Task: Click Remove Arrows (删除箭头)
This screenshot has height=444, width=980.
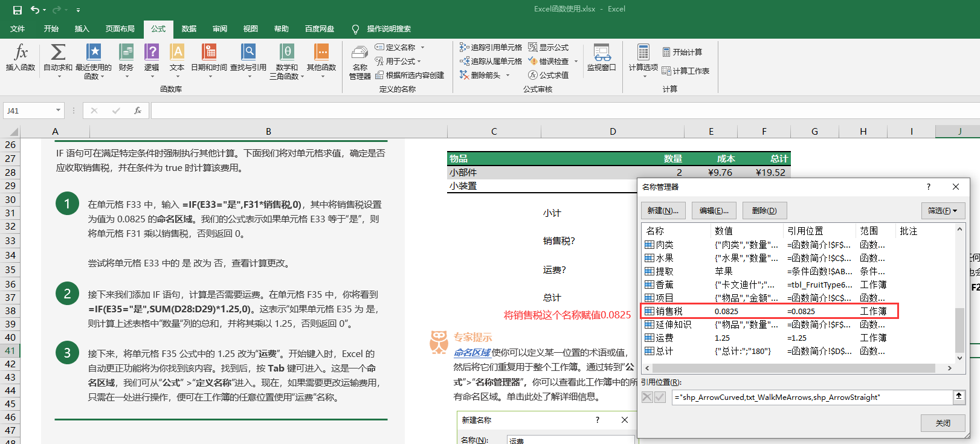Action: tap(480, 75)
